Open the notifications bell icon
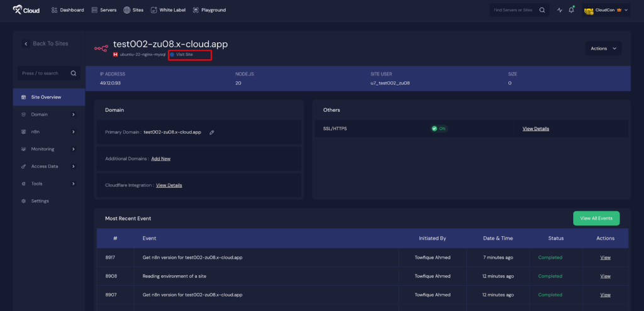Image resolution: width=644 pixels, height=311 pixels. coord(571,10)
